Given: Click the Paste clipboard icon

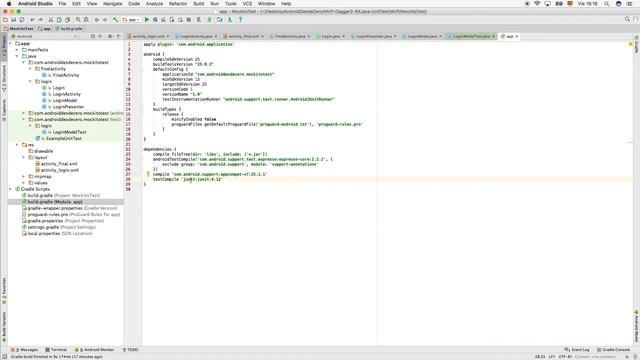Looking at the screenshot, I should click(x=67, y=20).
